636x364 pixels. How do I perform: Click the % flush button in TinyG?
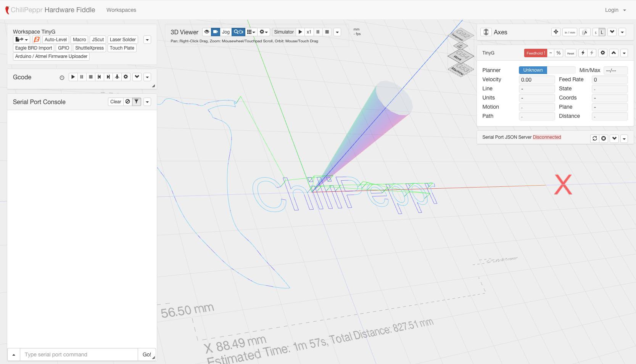559,53
